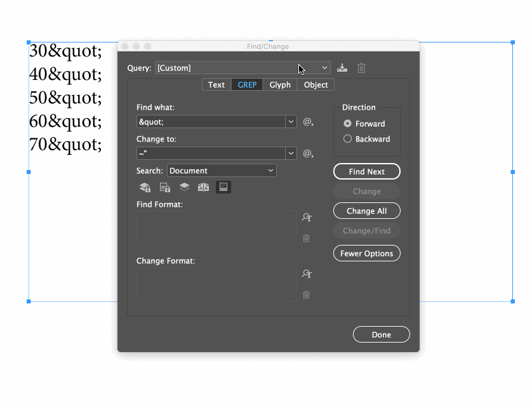Viewport: 532px width, 406px height.
Task: Expand the Search scope Document dropdown
Action: click(270, 170)
